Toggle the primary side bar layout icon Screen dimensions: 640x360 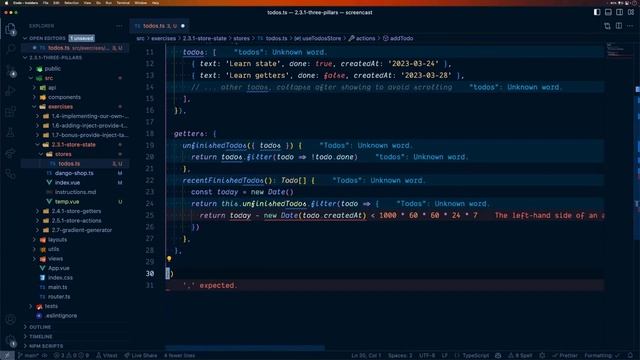(x=597, y=12)
